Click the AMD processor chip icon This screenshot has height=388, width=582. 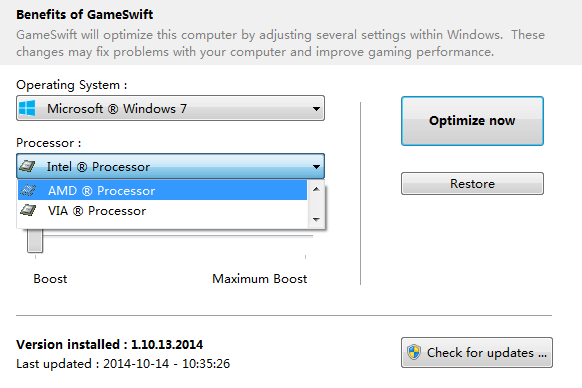pos(28,190)
